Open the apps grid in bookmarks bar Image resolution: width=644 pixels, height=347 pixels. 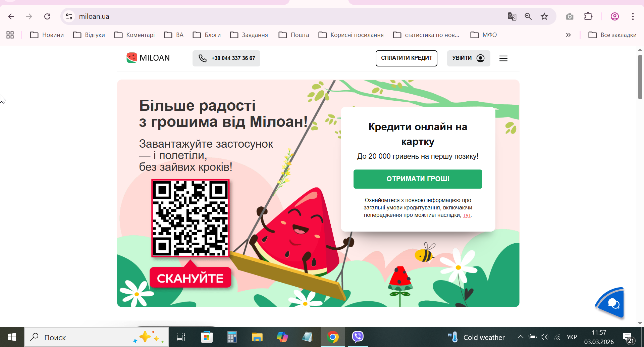[10, 35]
